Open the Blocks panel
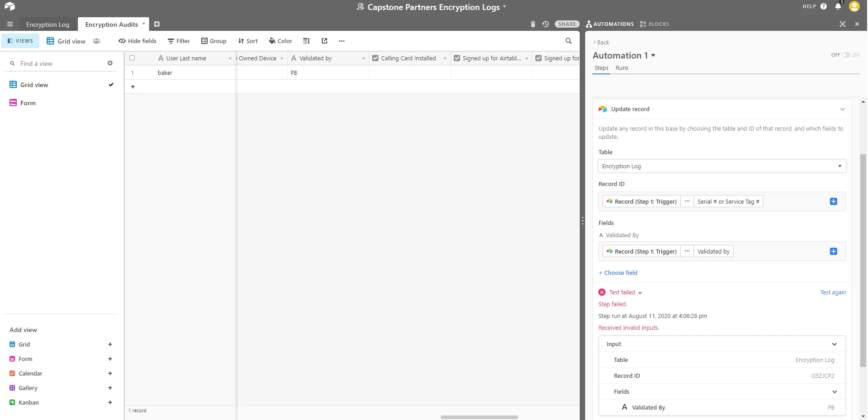Image resolution: width=868 pixels, height=420 pixels. click(x=655, y=24)
